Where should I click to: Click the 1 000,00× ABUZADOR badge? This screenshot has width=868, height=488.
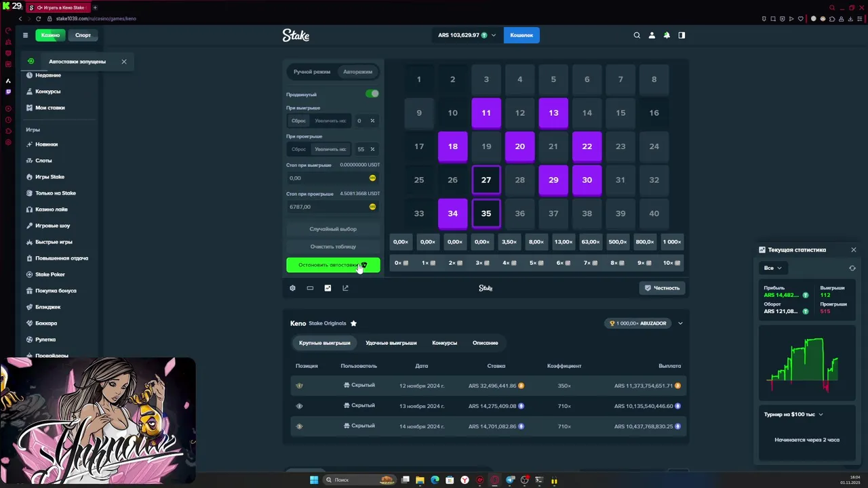point(638,323)
